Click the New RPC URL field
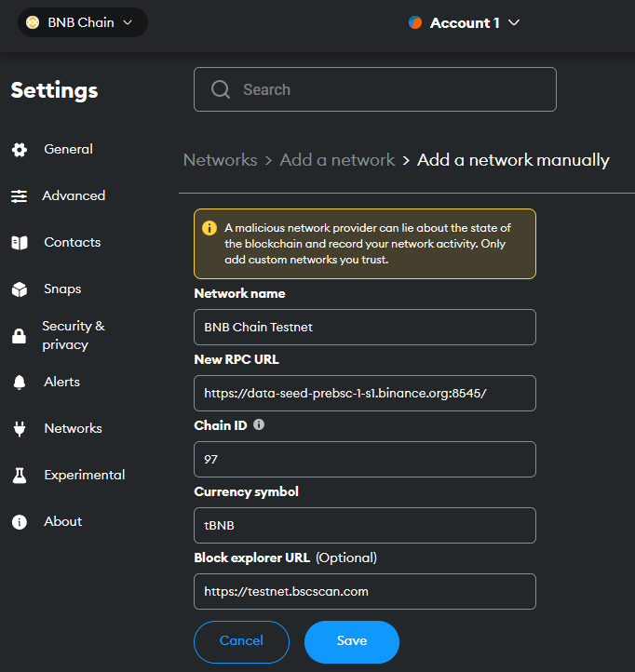This screenshot has height=672, width=635. [x=365, y=393]
